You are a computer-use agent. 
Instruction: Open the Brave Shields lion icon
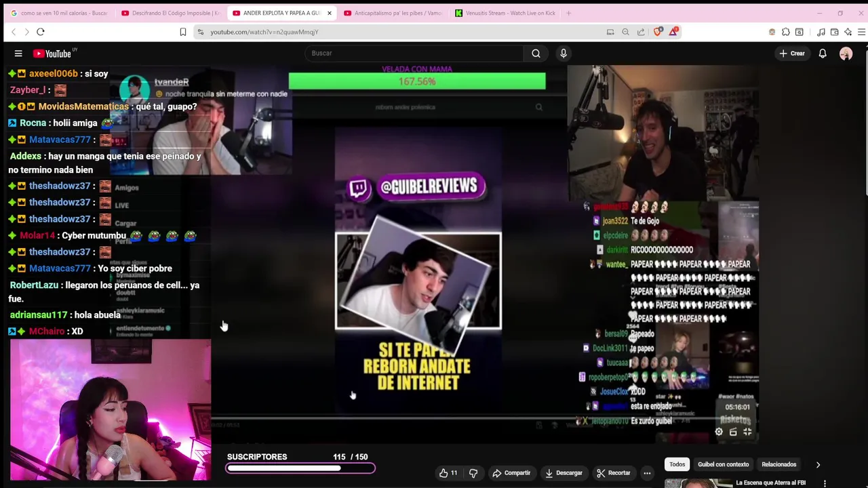click(658, 32)
